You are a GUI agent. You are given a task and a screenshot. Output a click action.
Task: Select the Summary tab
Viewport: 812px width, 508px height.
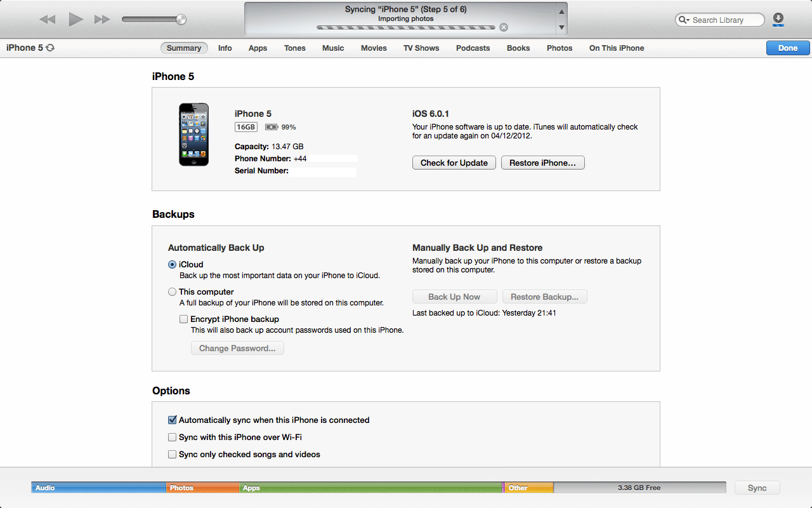click(x=184, y=48)
